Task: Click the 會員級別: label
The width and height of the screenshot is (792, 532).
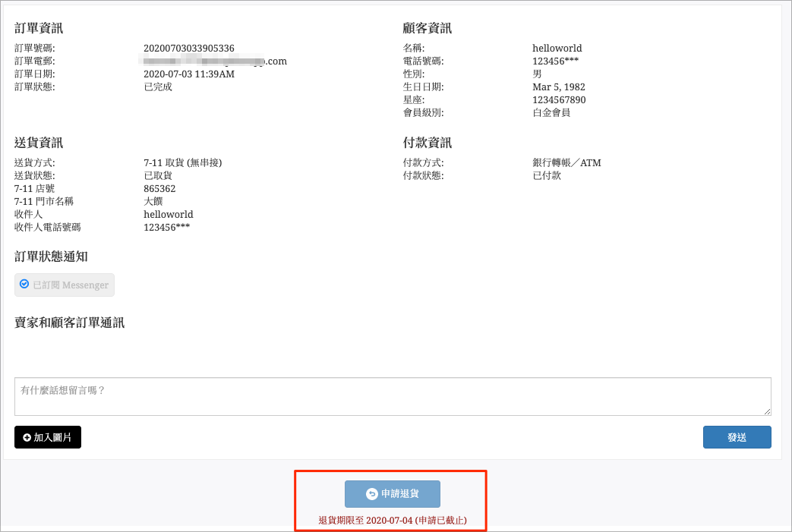Action: point(423,112)
